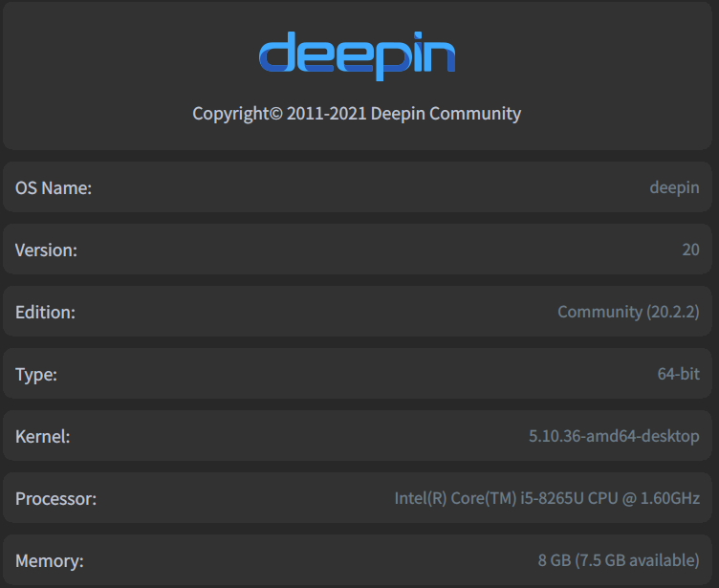Click the 'Memory:' label
719x588 pixels.
pos(50,561)
